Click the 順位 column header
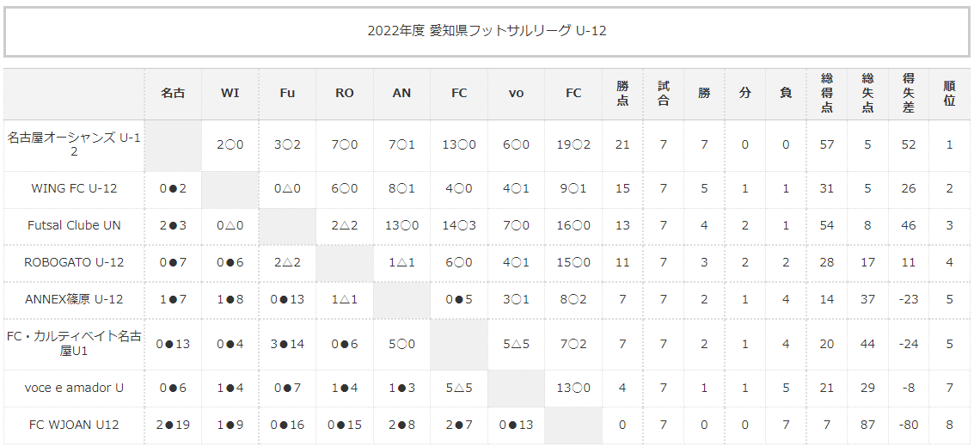Image resolution: width=980 pixels, height=447 pixels. 949,93
